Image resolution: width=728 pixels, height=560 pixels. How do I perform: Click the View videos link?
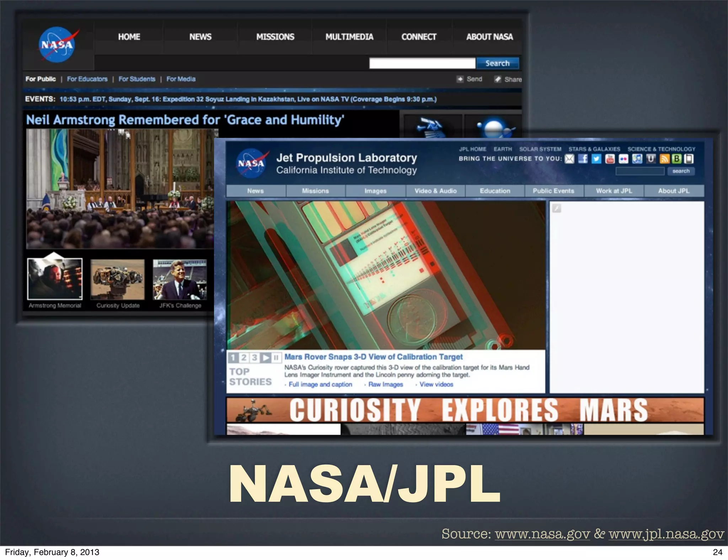436,384
